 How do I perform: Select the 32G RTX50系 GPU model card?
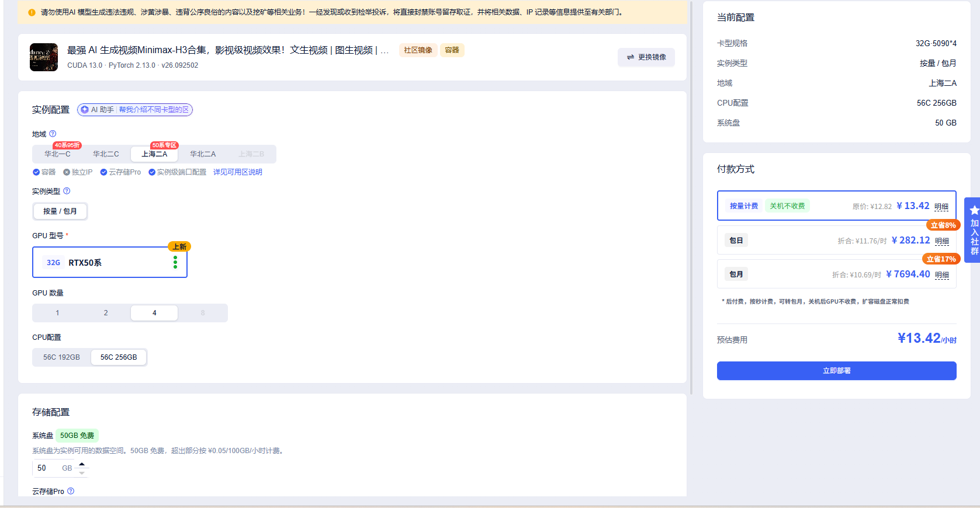tap(110, 262)
